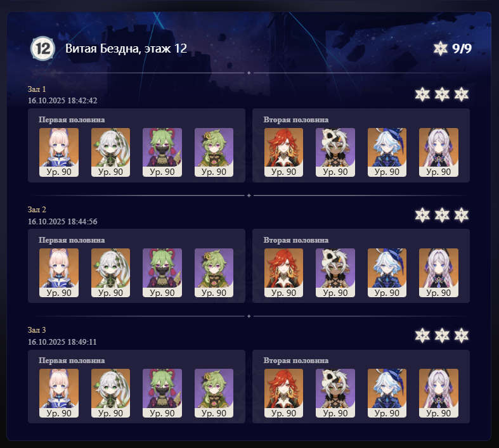Click Вторая половина header in Зал 3
This screenshot has width=499, height=448.
296,361
